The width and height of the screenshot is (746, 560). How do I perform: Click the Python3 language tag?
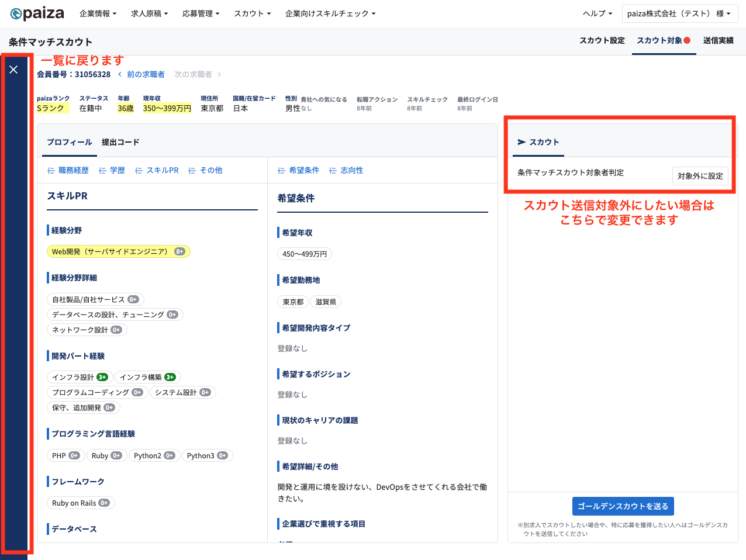coord(208,455)
